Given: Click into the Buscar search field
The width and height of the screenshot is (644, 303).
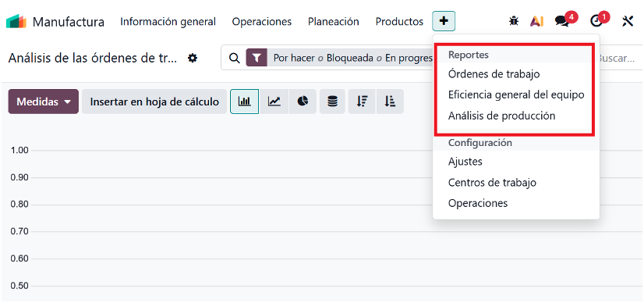Looking at the screenshot, I should click(618, 58).
